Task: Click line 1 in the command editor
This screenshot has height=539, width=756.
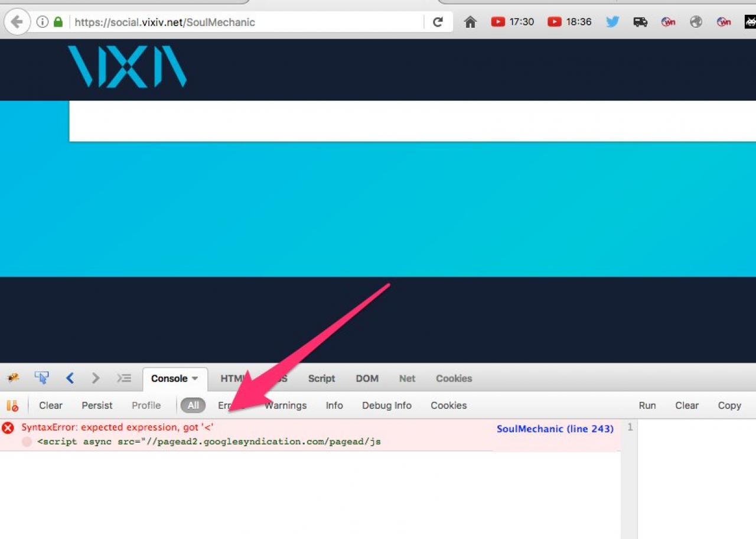Action: coord(630,427)
